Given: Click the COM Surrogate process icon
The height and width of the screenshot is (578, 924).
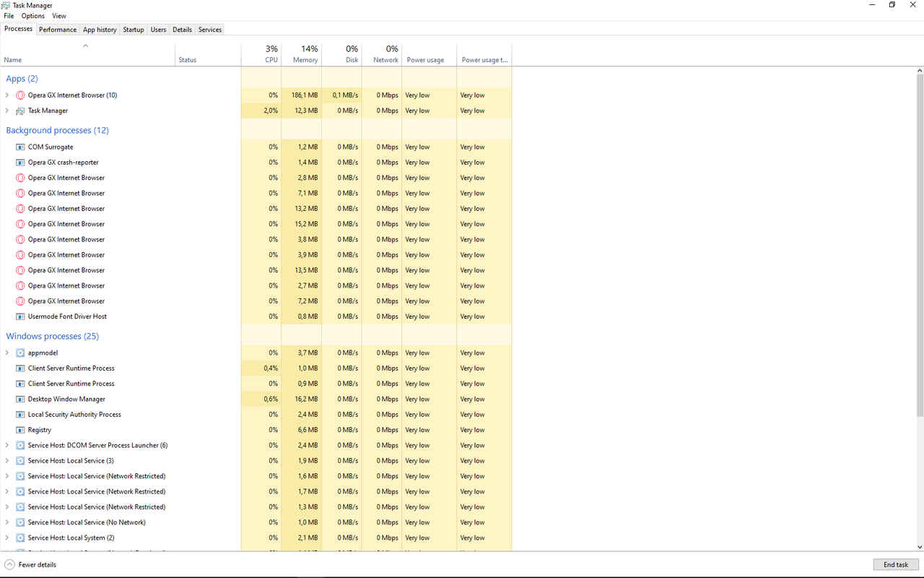Looking at the screenshot, I should point(20,147).
